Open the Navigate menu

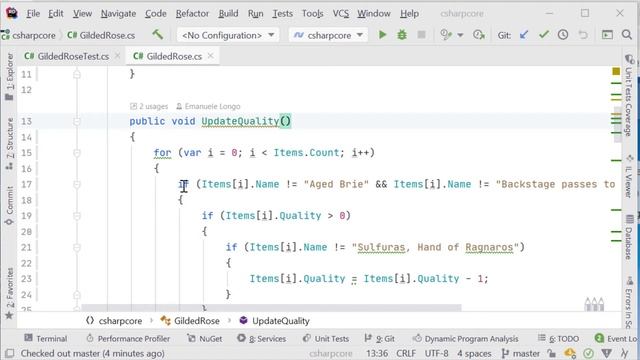coord(118,13)
